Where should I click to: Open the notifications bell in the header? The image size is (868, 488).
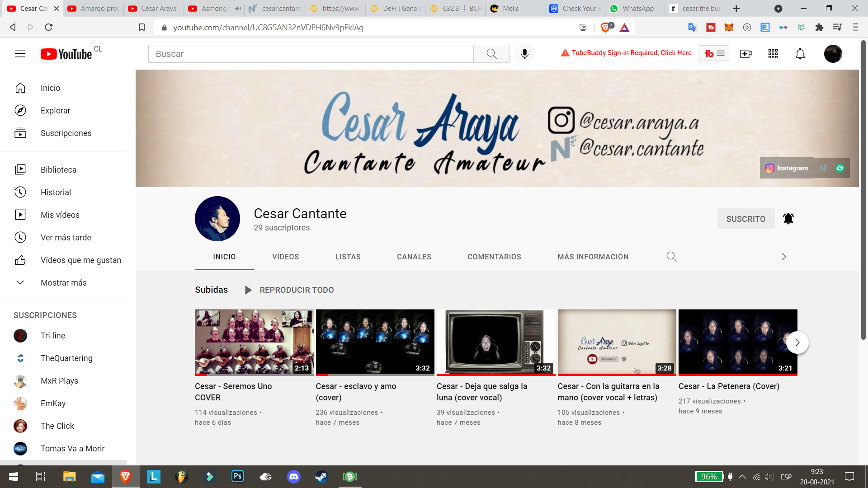pos(800,54)
